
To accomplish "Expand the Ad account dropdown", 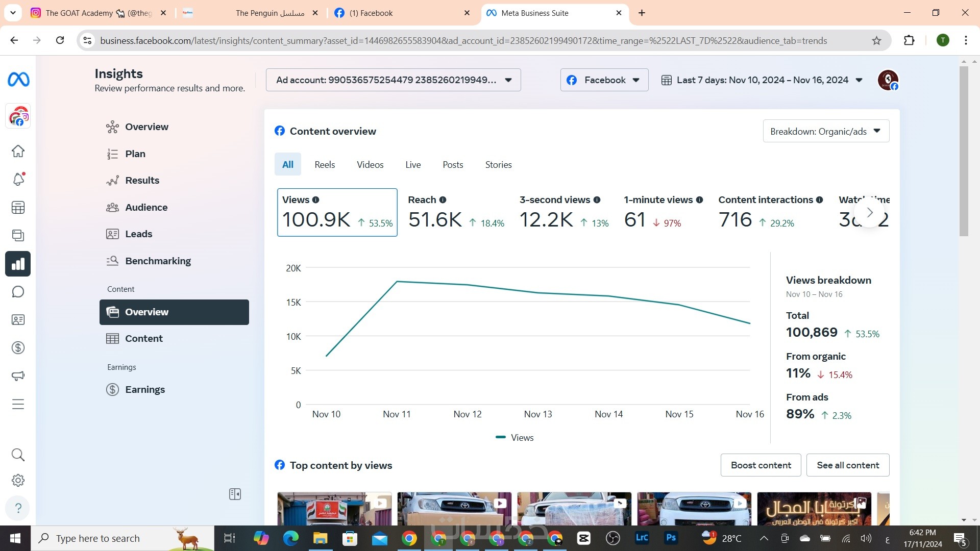I will 393,80.
